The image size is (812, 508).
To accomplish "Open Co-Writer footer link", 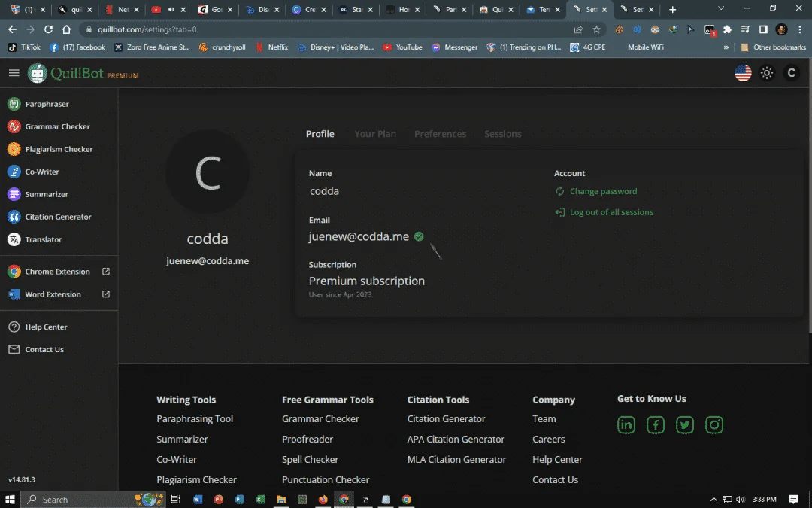I will click(177, 459).
